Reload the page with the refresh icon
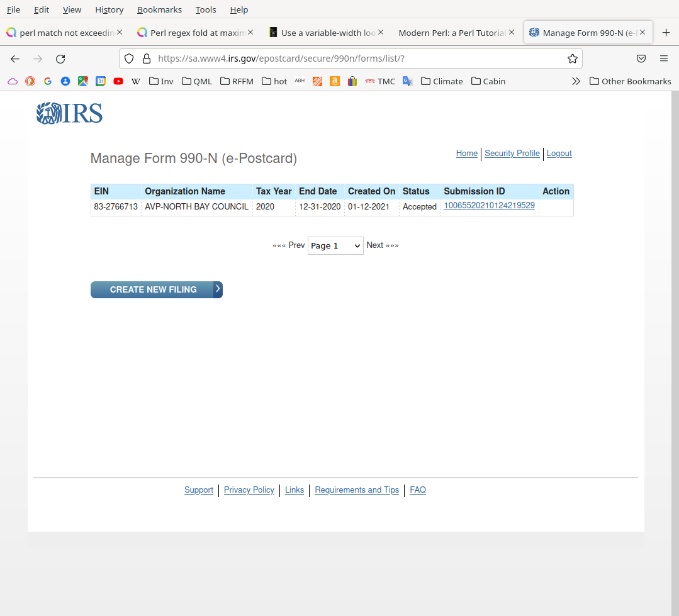The image size is (679, 616). 60,59
